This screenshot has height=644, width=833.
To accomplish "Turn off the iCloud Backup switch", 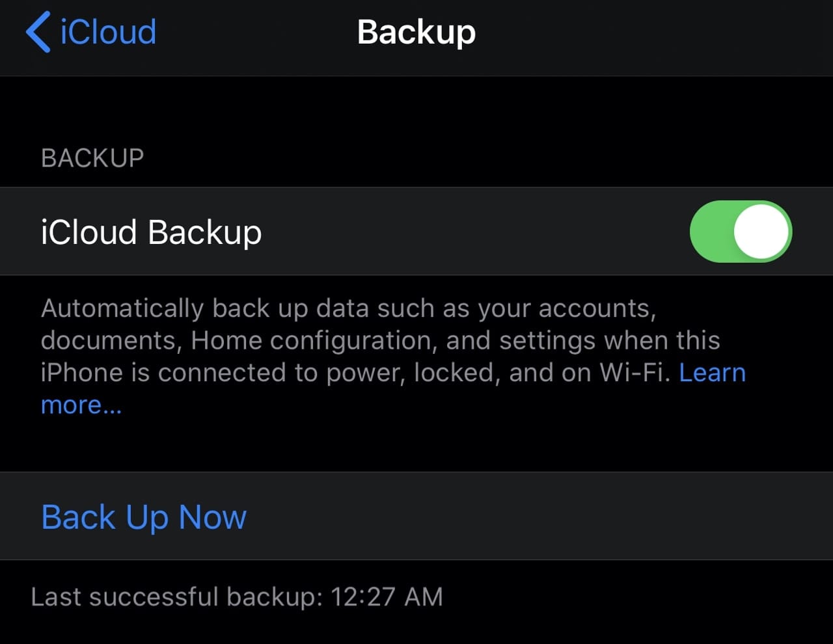I will (x=740, y=232).
